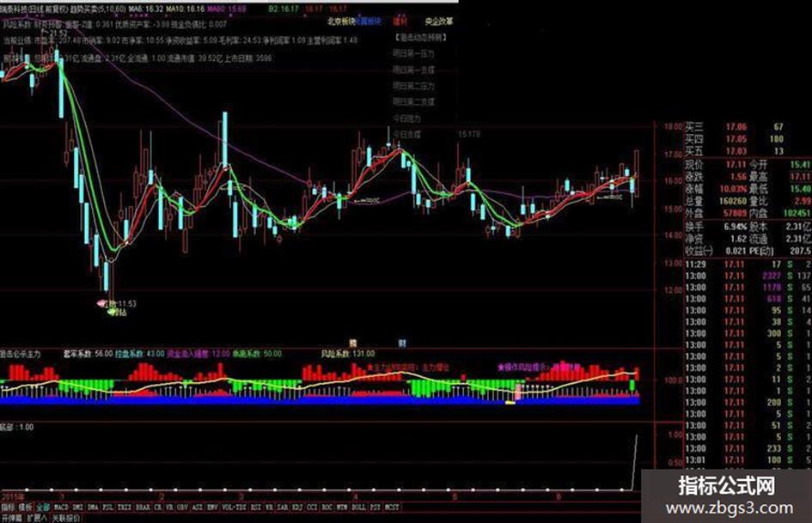This screenshot has width=812, height=523.
Task: Click the green diamond marker below 11.53
Action: pyautogui.click(x=112, y=313)
